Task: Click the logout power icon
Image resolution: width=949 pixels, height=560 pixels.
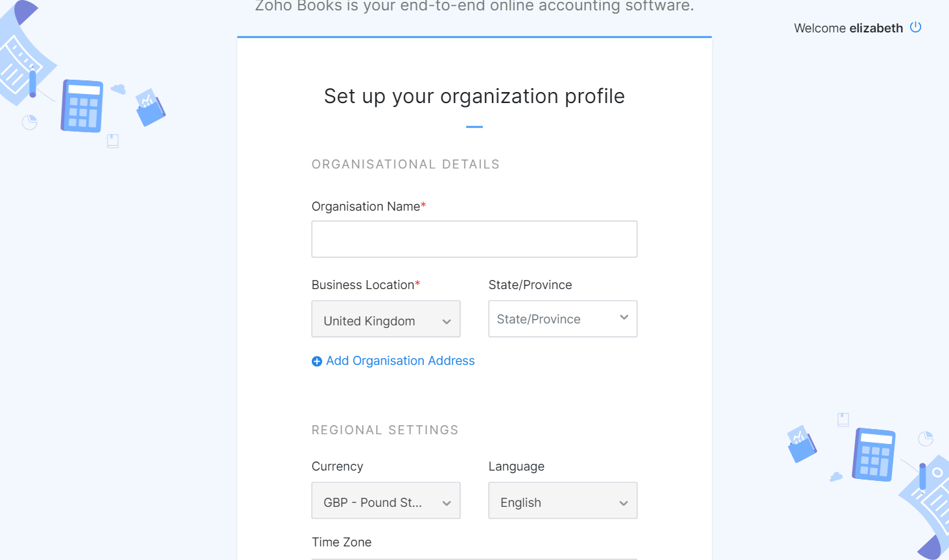Action: [915, 27]
